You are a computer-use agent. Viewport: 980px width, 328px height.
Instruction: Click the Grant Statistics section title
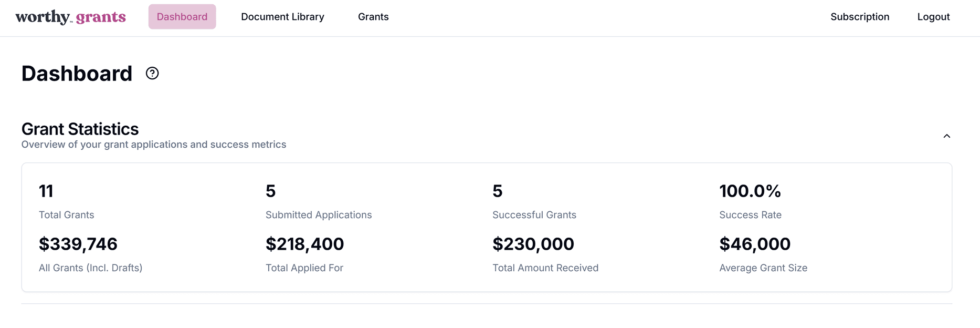pyautogui.click(x=80, y=129)
